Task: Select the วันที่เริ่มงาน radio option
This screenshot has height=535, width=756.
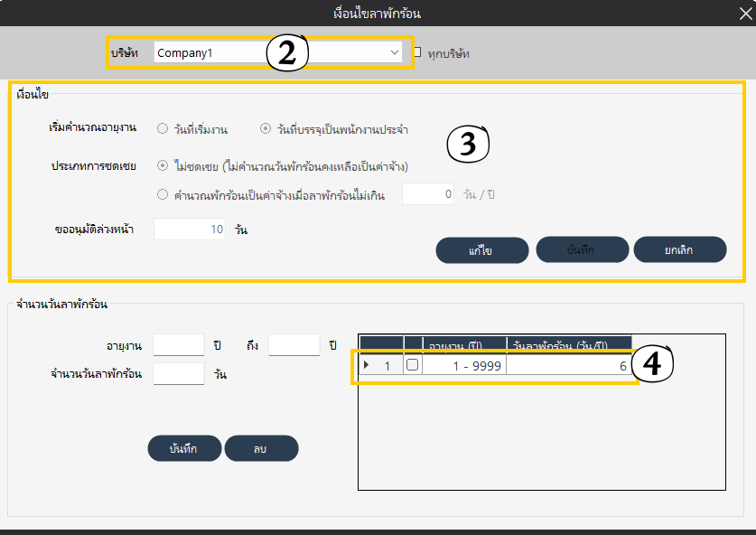Action: (163, 128)
